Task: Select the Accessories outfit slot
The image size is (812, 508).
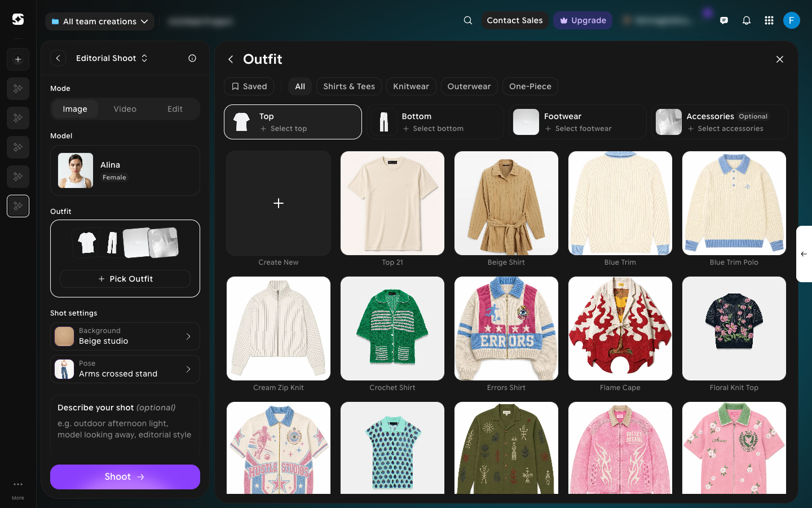Action: point(720,122)
